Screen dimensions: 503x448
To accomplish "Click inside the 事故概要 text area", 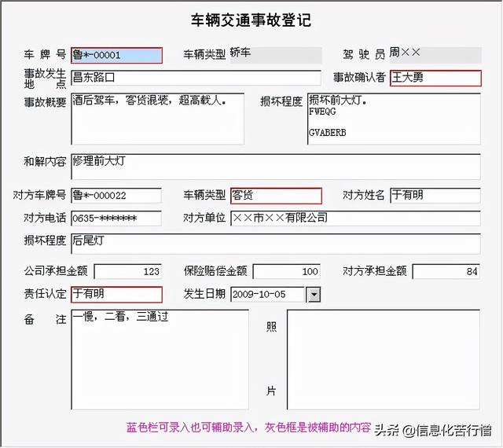I will [x=157, y=119].
